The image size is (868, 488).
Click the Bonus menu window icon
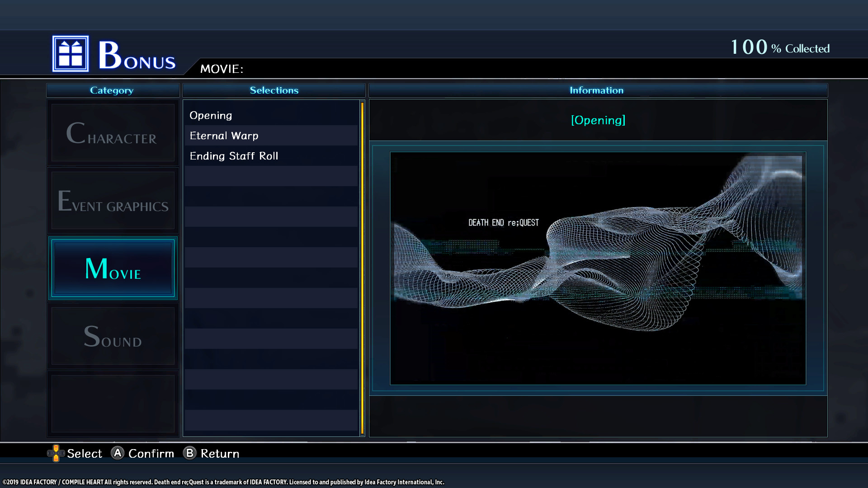[x=71, y=54]
